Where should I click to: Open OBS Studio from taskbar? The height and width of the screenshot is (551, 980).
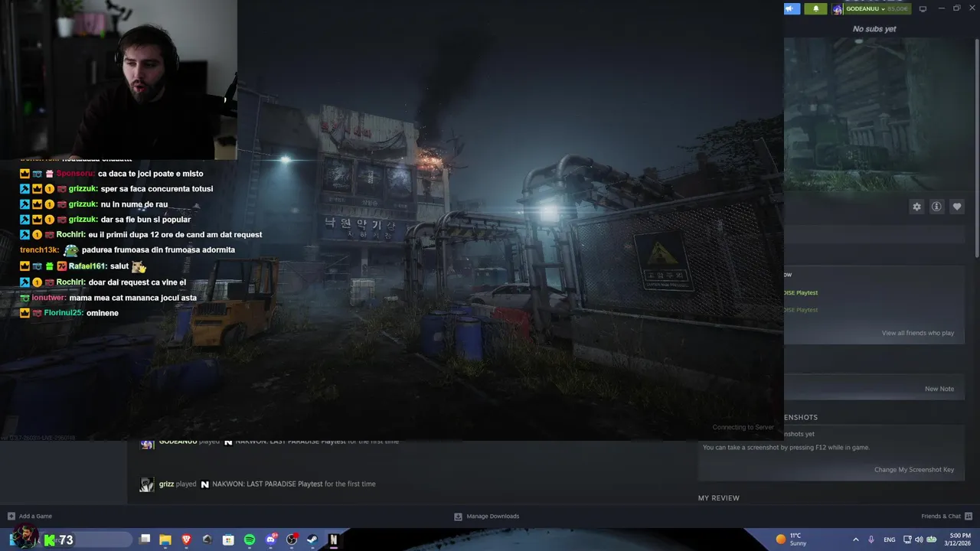(x=292, y=540)
